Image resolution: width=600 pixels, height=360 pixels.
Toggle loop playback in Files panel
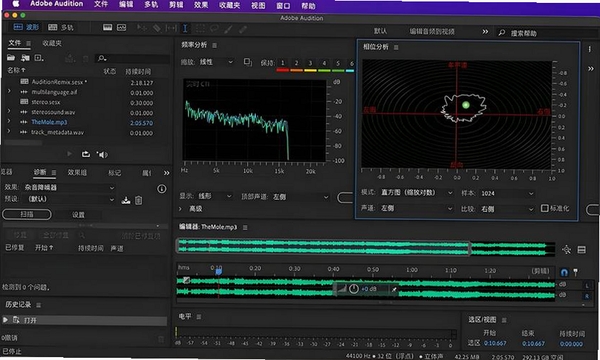click(x=86, y=154)
